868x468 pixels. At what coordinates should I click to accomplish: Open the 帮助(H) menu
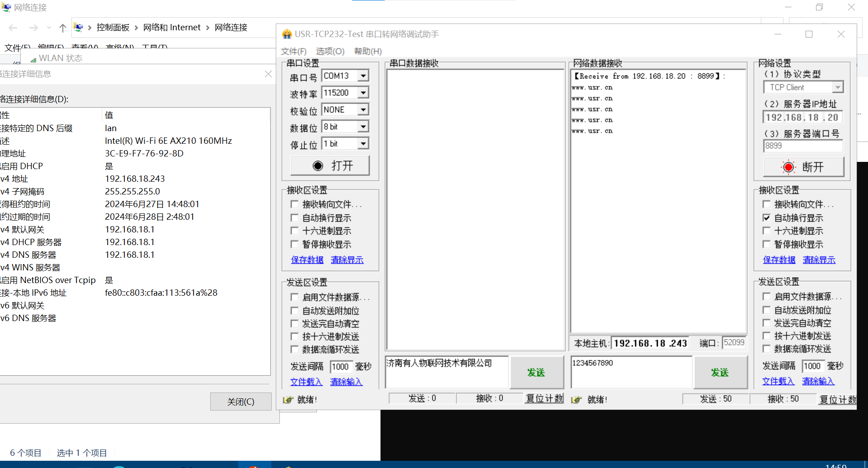368,52
